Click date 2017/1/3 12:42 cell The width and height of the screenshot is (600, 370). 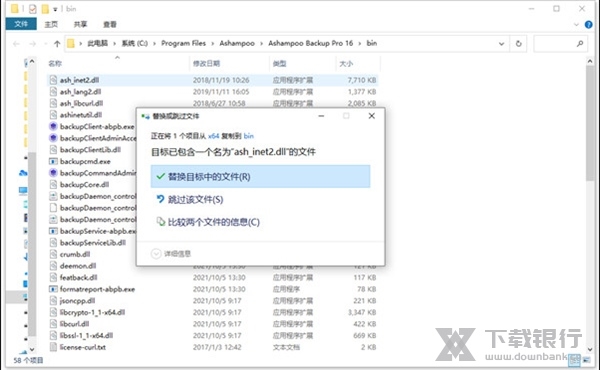[217, 347]
